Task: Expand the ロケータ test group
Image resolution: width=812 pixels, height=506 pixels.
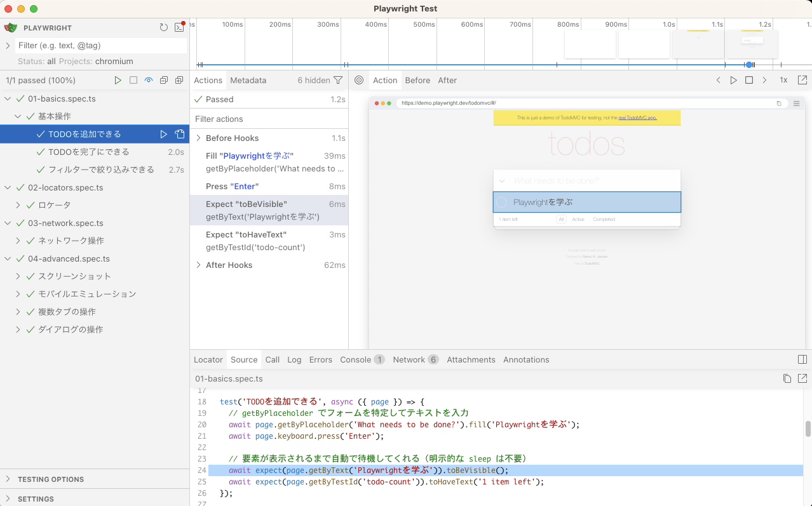Action: [18, 205]
